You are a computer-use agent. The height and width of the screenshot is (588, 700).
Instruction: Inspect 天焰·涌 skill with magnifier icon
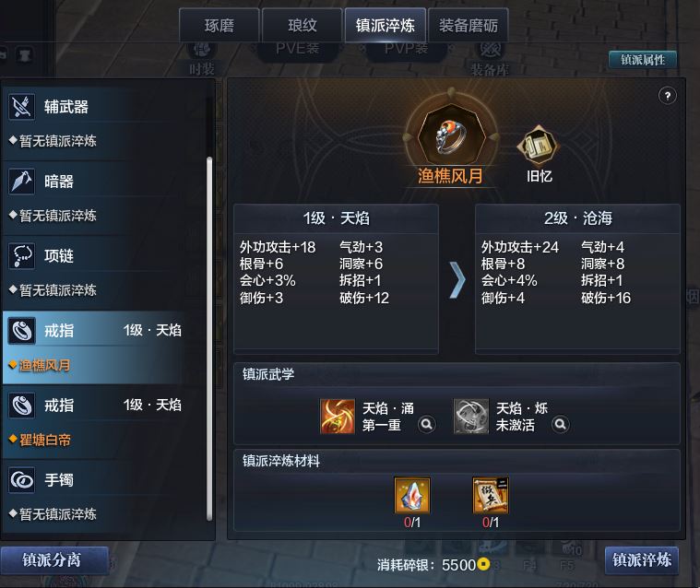(426, 424)
